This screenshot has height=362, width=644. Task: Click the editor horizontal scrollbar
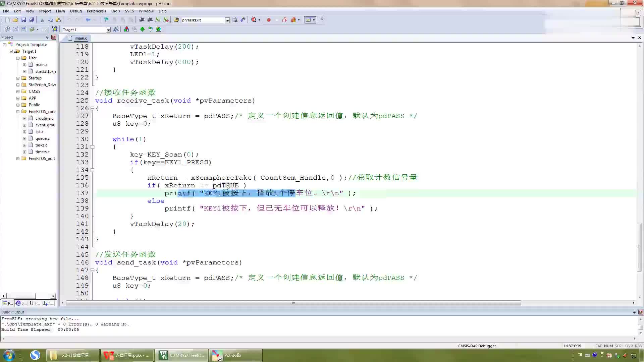click(293, 303)
